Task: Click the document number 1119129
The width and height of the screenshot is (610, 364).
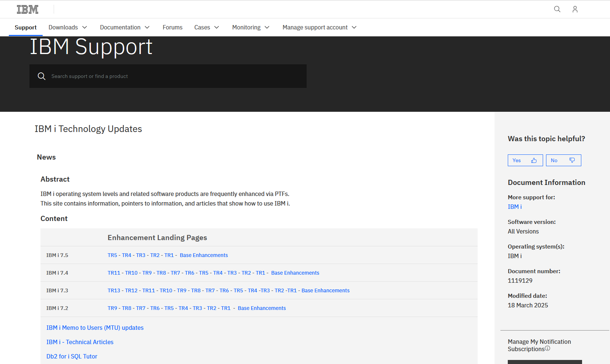Action: click(520, 281)
